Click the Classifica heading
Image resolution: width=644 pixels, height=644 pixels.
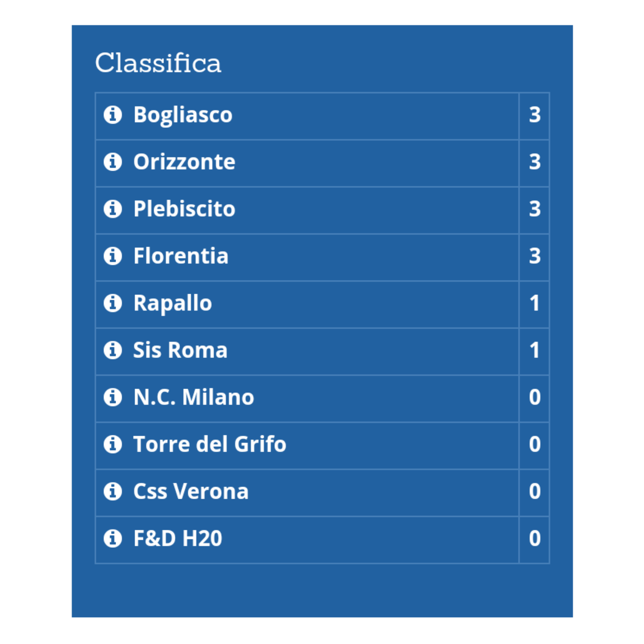[x=158, y=63]
